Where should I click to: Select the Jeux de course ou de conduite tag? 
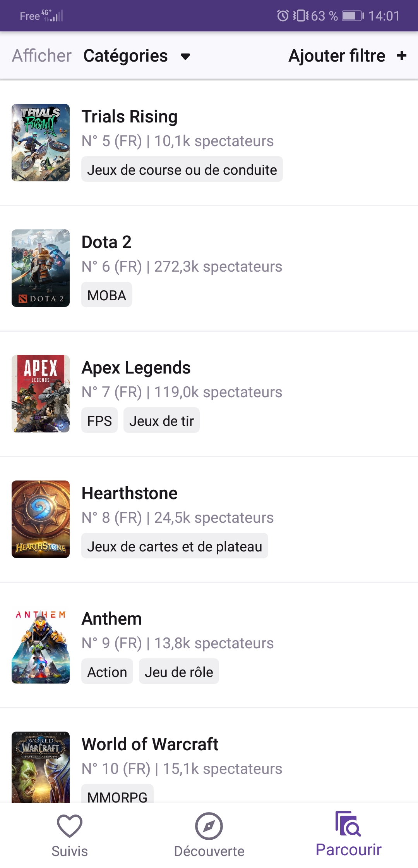[182, 170]
